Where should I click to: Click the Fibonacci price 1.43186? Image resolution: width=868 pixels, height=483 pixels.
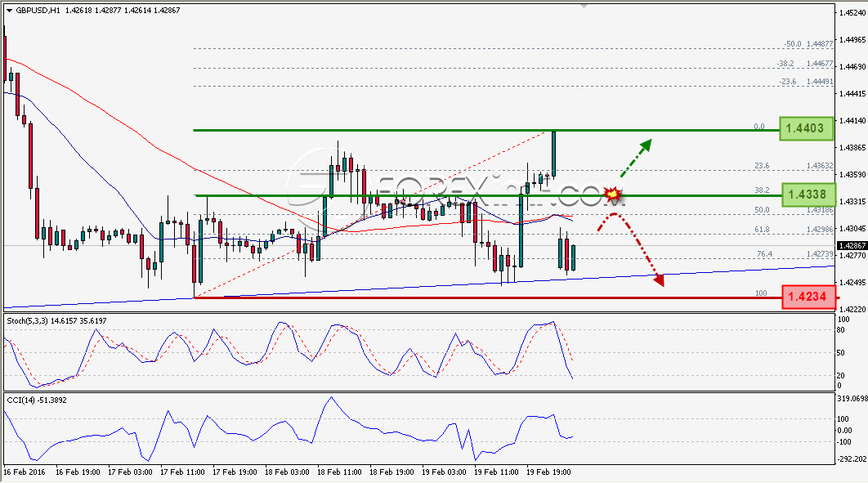coord(819,210)
